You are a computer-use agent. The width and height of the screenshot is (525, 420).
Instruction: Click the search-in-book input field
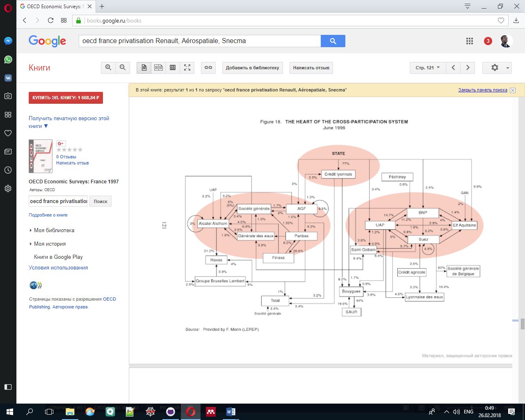point(58,201)
